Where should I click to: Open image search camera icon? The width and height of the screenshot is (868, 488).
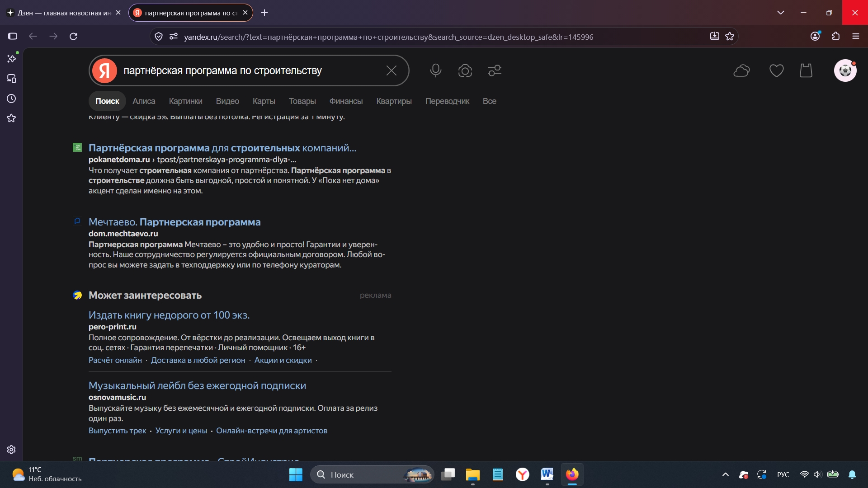point(465,70)
